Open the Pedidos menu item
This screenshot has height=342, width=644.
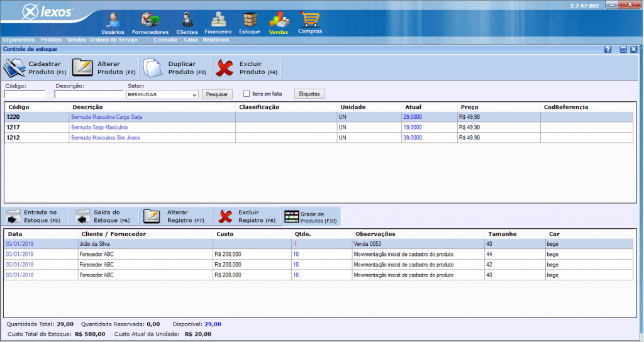click(51, 40)
